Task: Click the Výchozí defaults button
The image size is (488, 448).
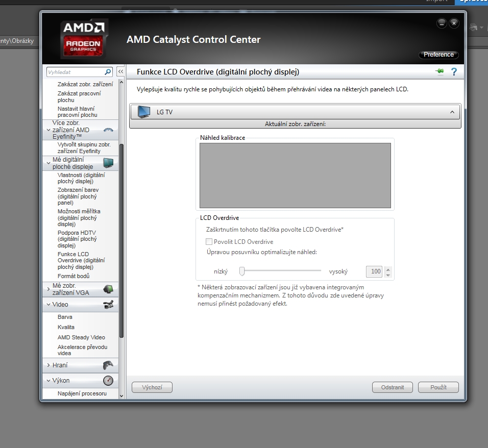Action: coord(152,387)
